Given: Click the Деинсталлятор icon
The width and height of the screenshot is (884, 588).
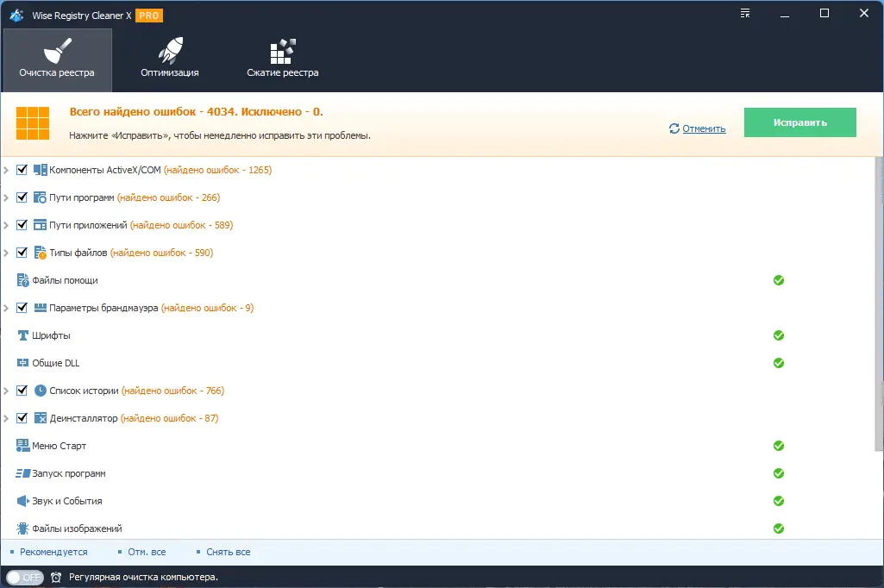Looking at the screenshot, I should [40, 418].
